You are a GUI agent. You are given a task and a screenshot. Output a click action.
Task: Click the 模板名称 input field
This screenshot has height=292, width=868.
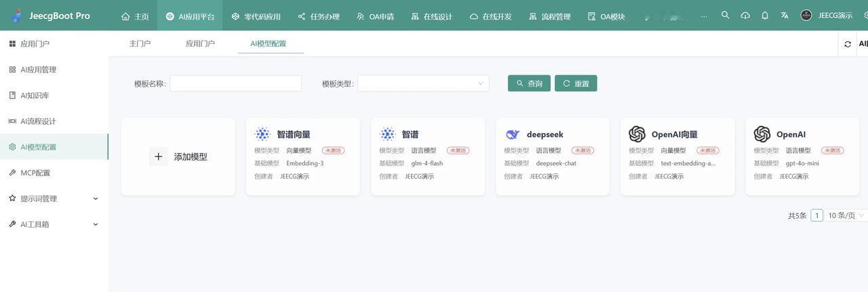pyautogui.click(x=235, y=83)
